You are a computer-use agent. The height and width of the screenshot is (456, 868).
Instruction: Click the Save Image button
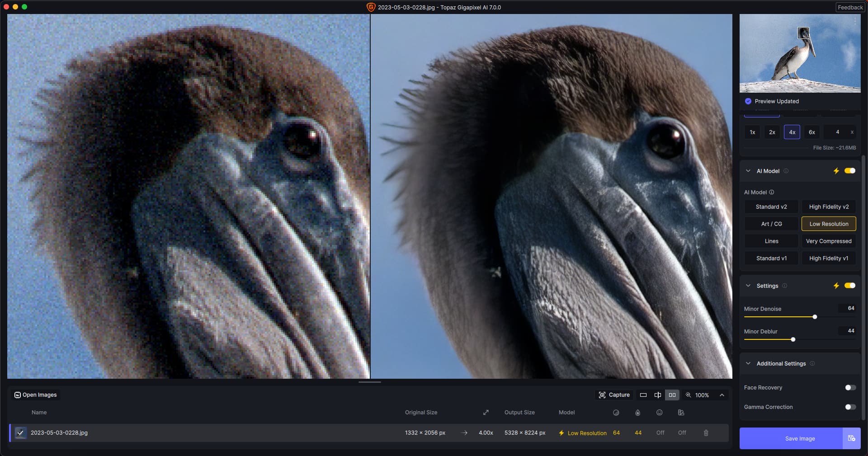tap(791, 438)
